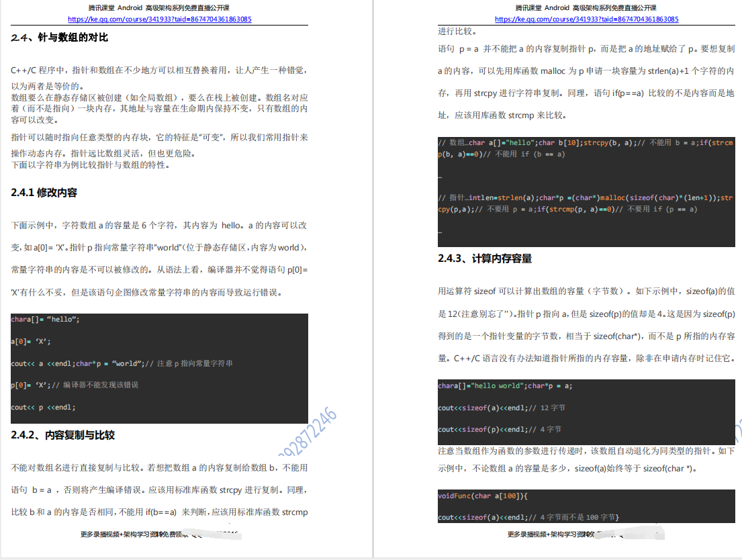Click code line 'chara[]= "hello";'
Viewport: 742px width, 560px height.
click(x=46, y=320)
